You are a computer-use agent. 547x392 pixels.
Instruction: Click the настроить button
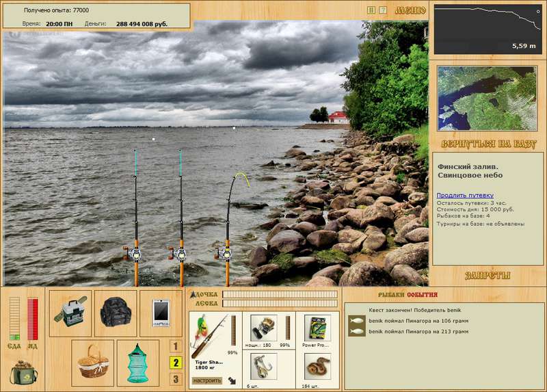207,380
